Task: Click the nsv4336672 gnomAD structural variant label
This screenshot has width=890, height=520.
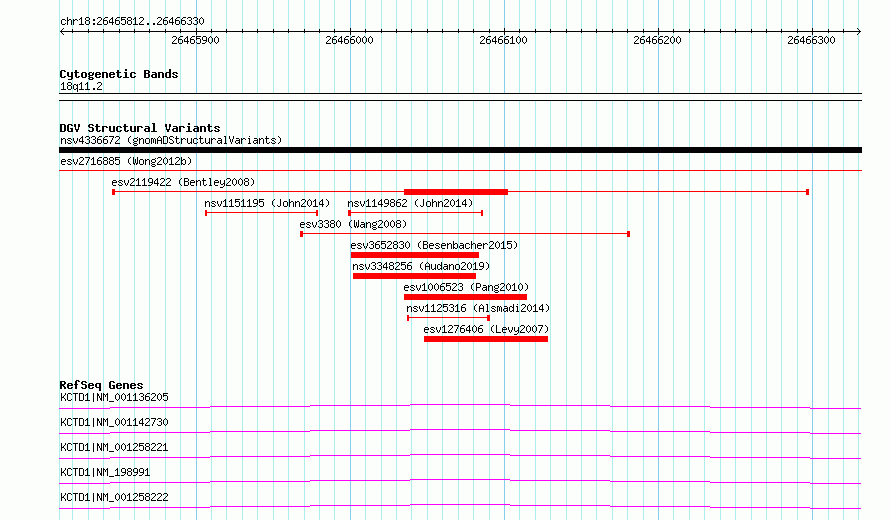Action: click(x=171, y=140)
